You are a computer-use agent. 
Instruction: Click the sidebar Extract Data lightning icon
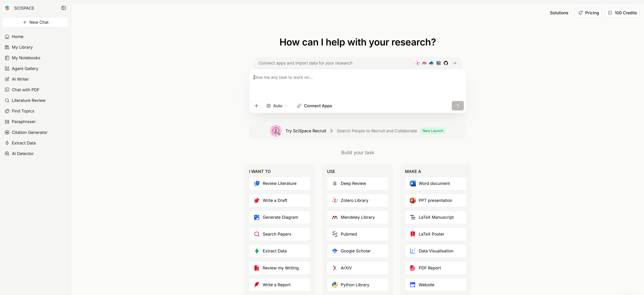point(7,143)
